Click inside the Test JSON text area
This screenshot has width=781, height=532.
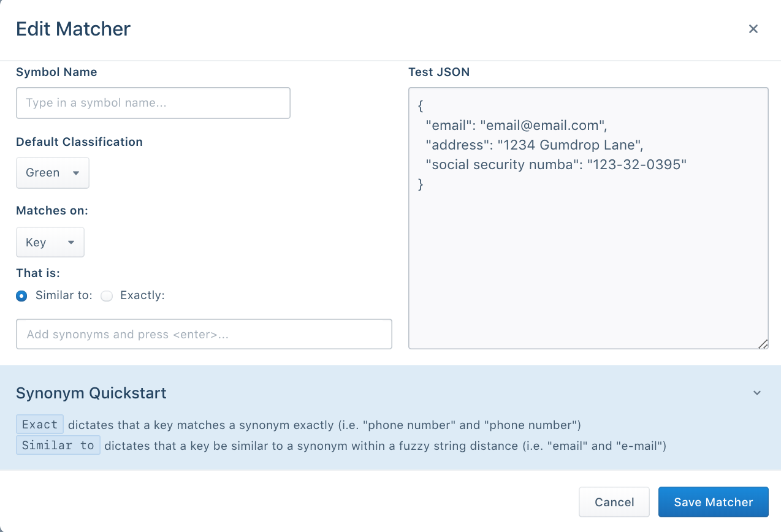(587, 257)
